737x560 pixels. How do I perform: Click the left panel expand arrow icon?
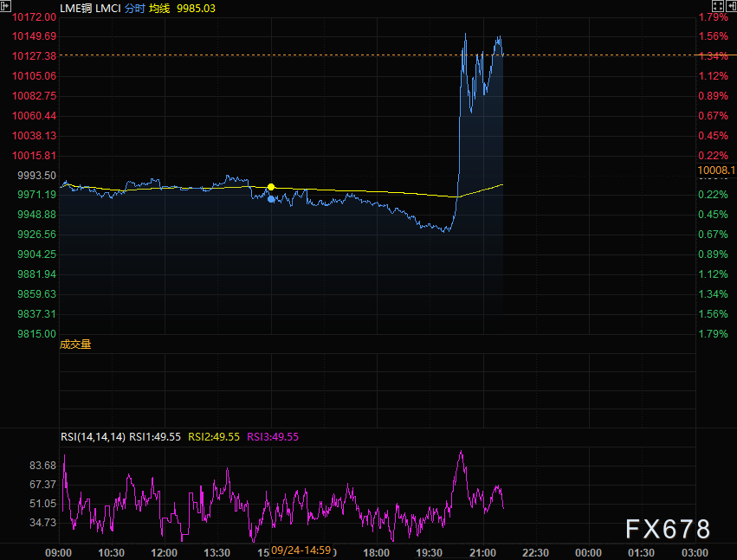pyautogui.click(x=6, y=8)
